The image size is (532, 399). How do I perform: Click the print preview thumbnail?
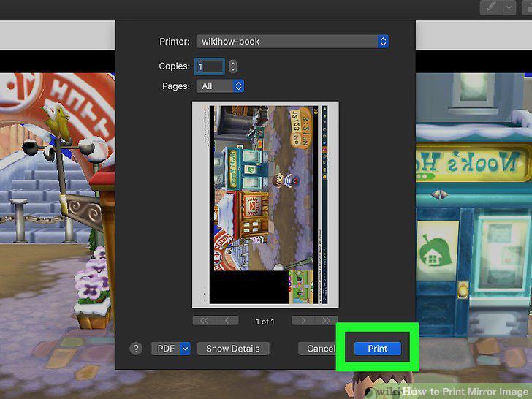click(265, 205)
